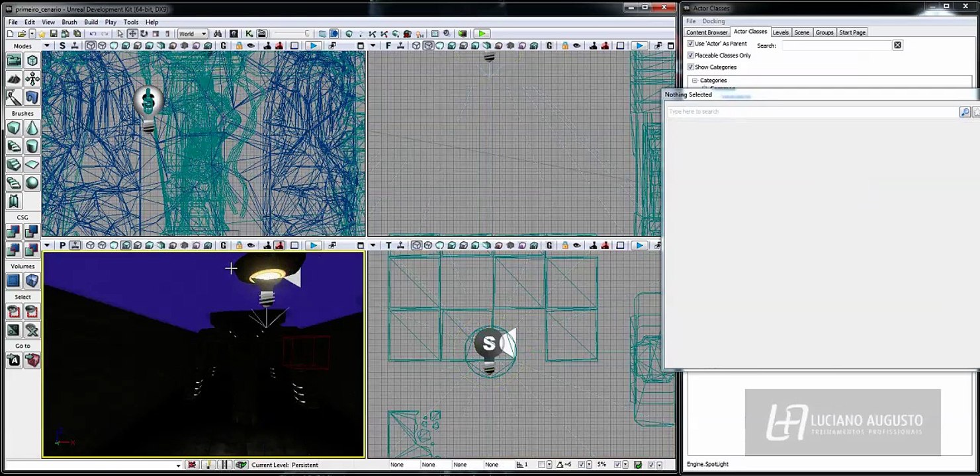Switch to the Levels tab
The height and width of the screenshot is (476, 980).
(781, 32)
